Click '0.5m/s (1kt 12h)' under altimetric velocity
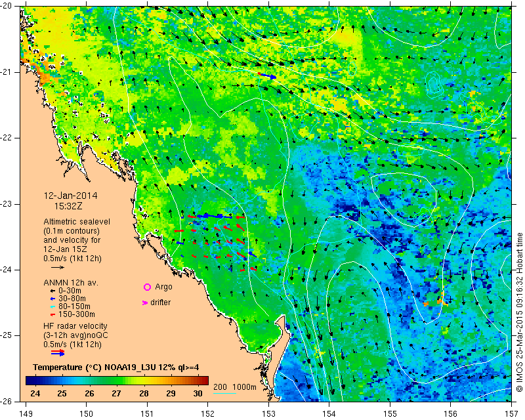Screen dimensions: 525x420 click(x=72, y=259)
